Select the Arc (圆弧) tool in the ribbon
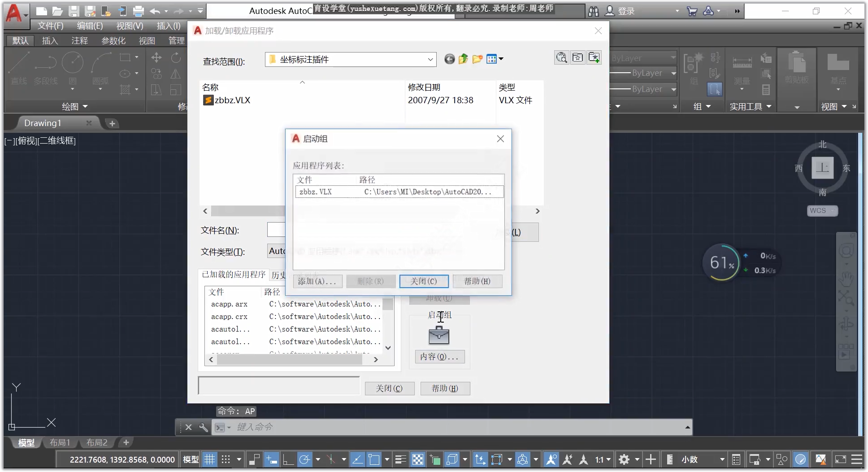This screenshot has height=472, width=868. click(x=100, y=68)
